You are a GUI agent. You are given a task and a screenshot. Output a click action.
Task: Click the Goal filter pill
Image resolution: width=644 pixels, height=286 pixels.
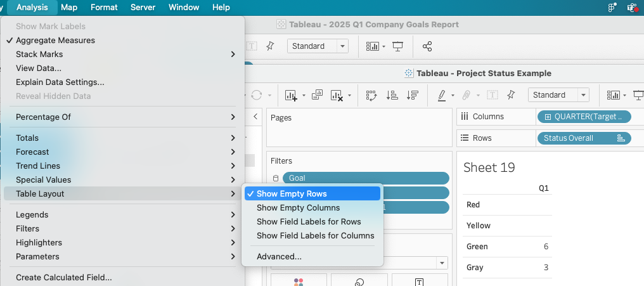coord(366,178)
